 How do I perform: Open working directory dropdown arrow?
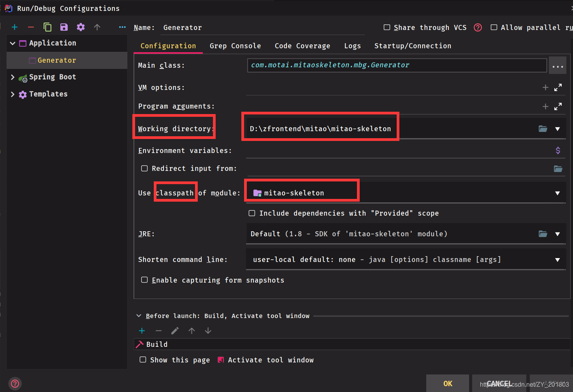557,129
